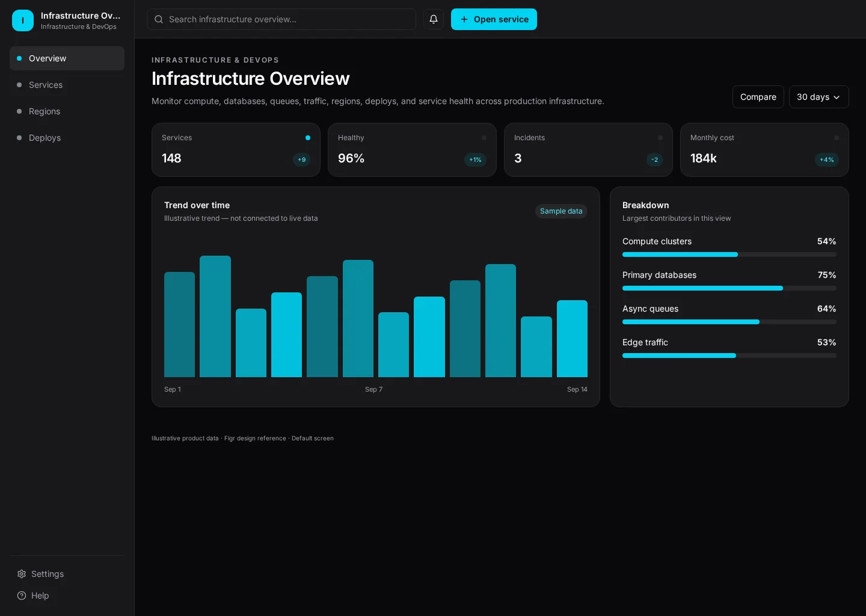Click the Sep 14 axis label

577,389
